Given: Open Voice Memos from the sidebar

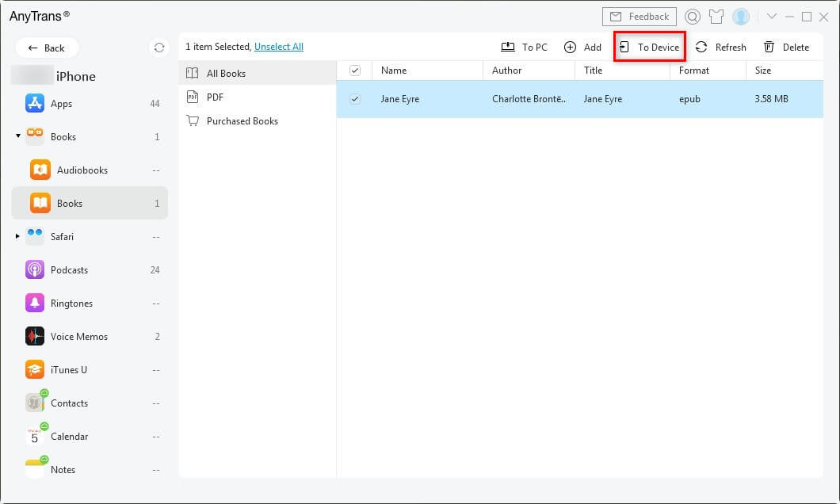Looking at the screenshot, I should pyautogui.click(x=78, y=337).
